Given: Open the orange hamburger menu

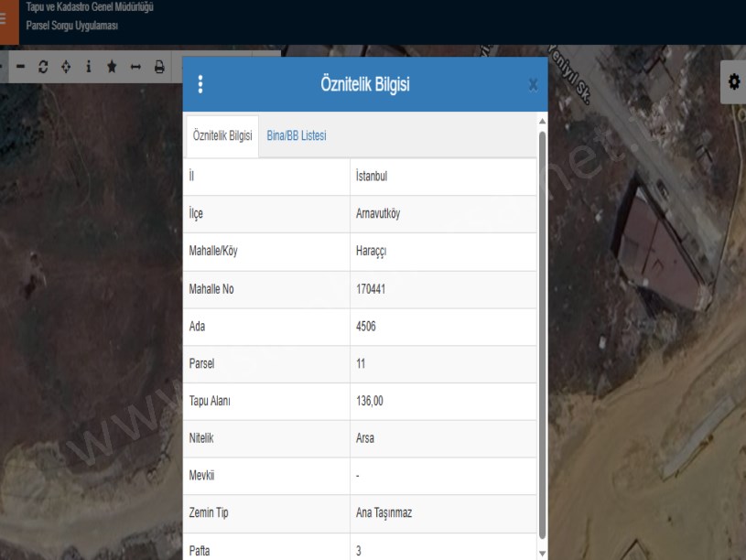Looking at the screenshot, I should 8,22.
